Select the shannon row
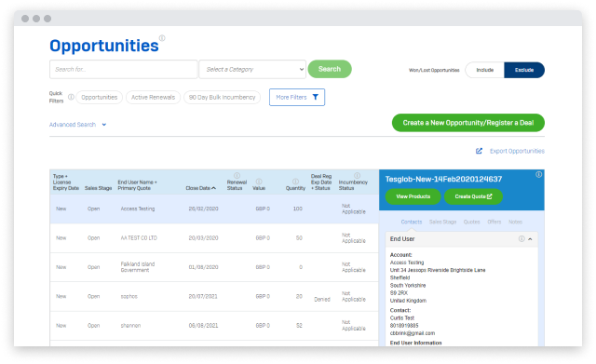Screen dimensions: 596x364 [x=214, y=326]
